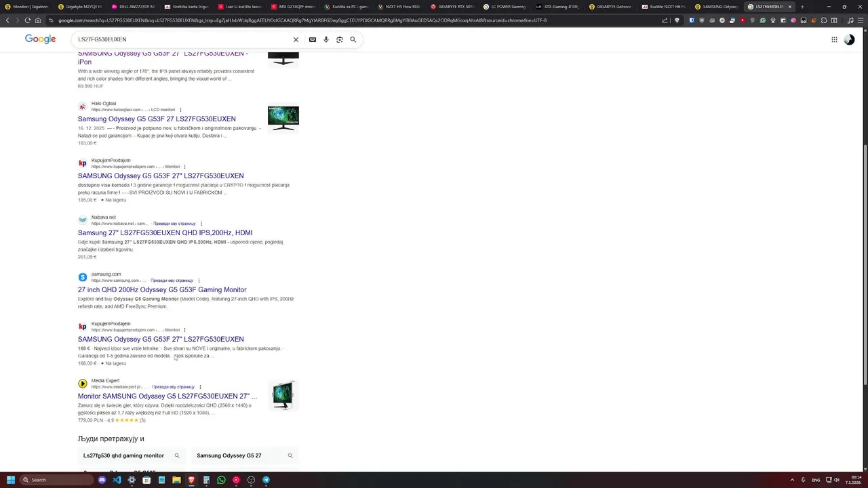The width and height of the screenshot is (868, 488).
Task: Start voice search with the microphone icon
Action: (x=325, y=39)
